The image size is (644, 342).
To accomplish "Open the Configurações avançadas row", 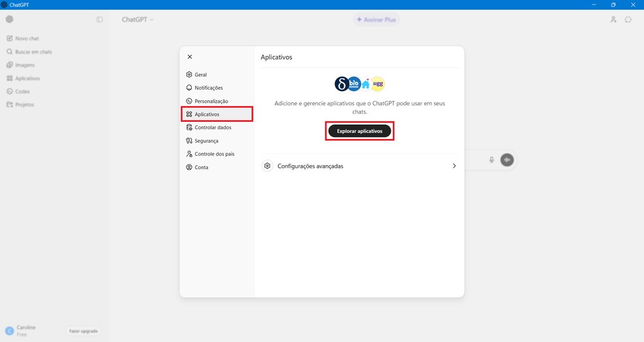I will 359,166.
